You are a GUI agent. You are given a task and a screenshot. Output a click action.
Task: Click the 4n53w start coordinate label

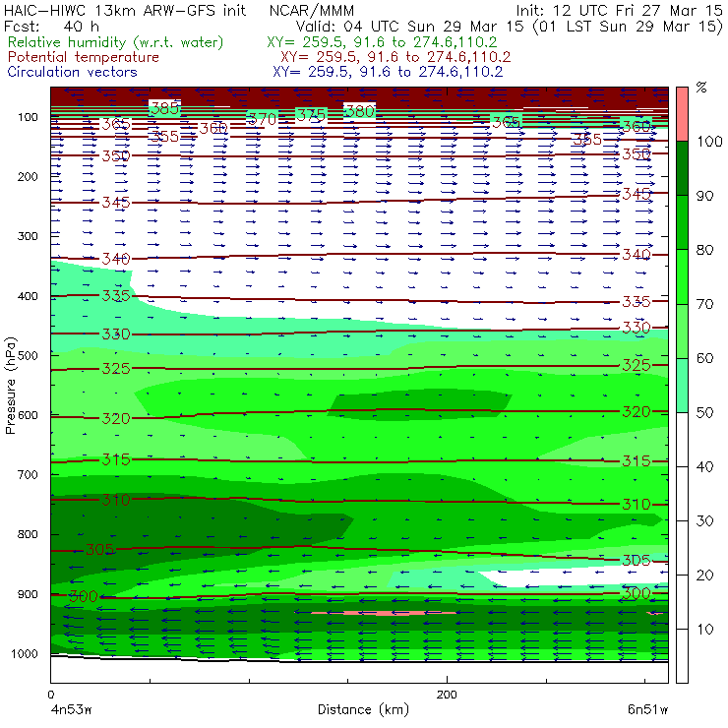coord(70,709)
